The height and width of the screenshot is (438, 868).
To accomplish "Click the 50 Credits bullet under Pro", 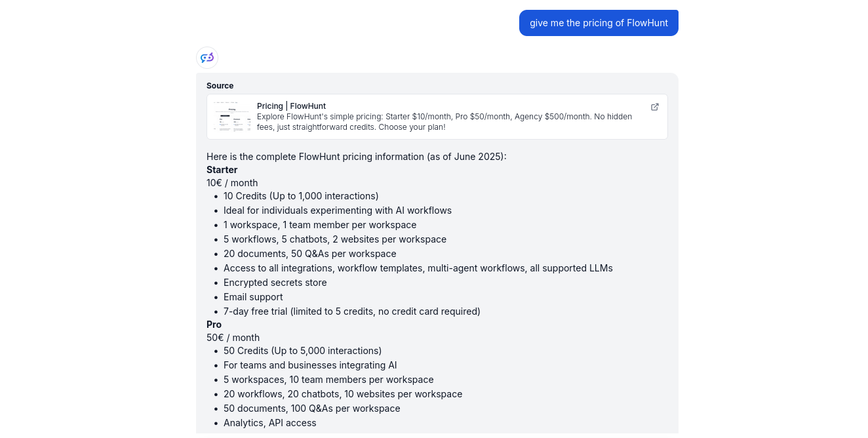I will pyautogui.click(x=302, y=350).
